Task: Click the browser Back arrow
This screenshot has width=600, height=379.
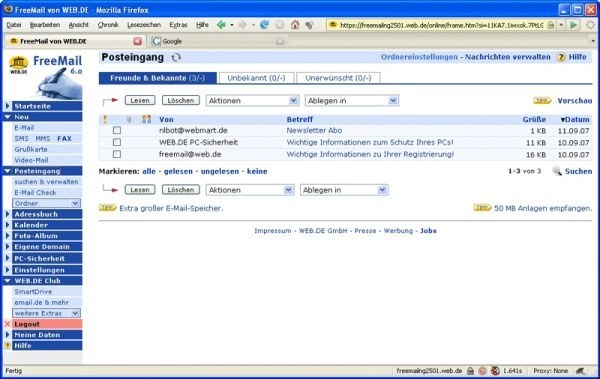Action: click(x=221, y=25)
